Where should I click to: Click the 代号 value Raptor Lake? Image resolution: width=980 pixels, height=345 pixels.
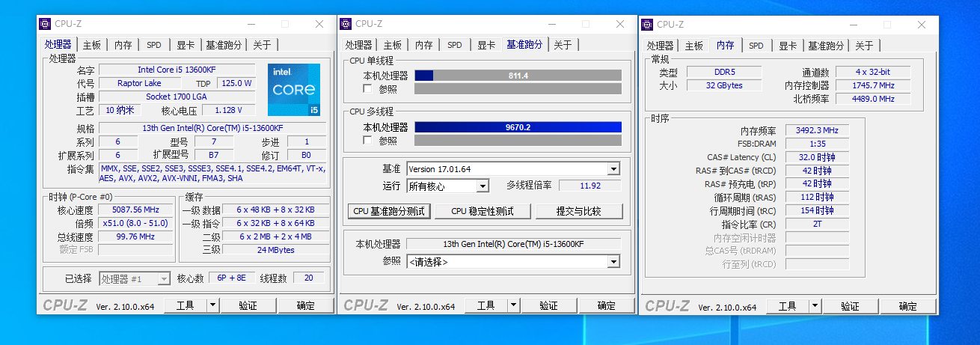(140, 83)
